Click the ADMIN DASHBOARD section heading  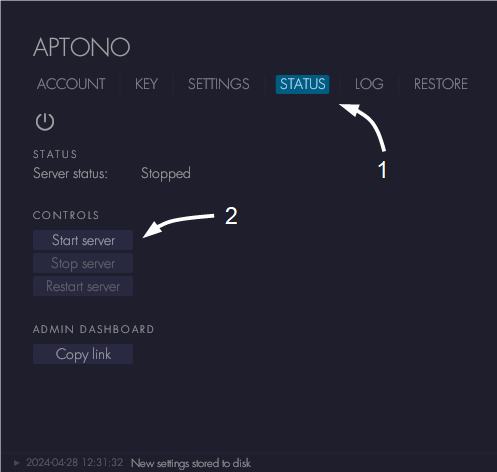(94, 329)
